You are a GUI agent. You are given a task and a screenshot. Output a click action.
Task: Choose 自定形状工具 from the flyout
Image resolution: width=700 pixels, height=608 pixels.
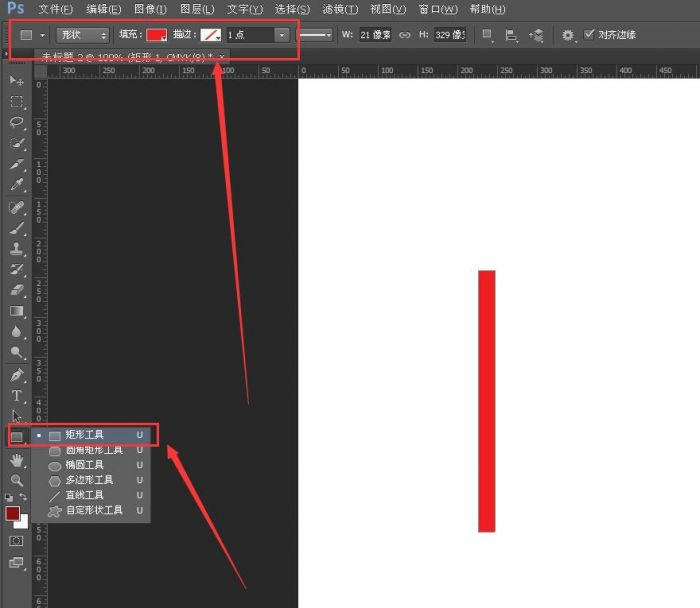pyautogui.click(x=93, y=510)
